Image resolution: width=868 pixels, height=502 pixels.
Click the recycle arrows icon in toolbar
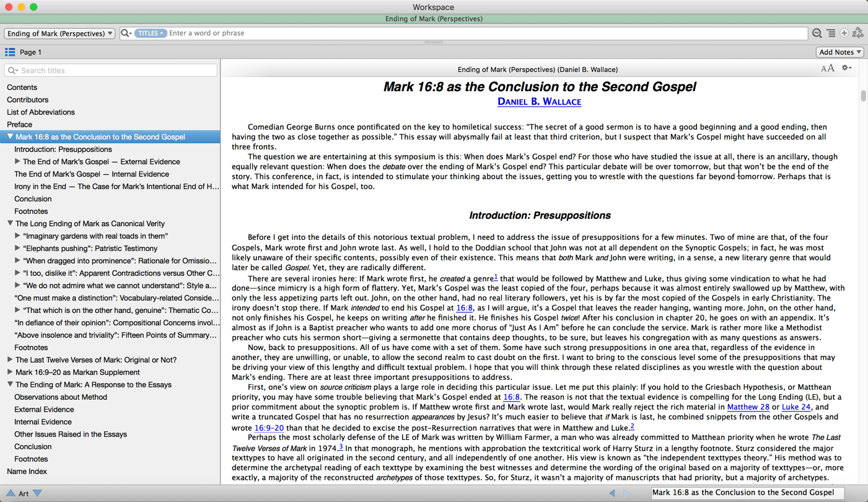[858, 33]
